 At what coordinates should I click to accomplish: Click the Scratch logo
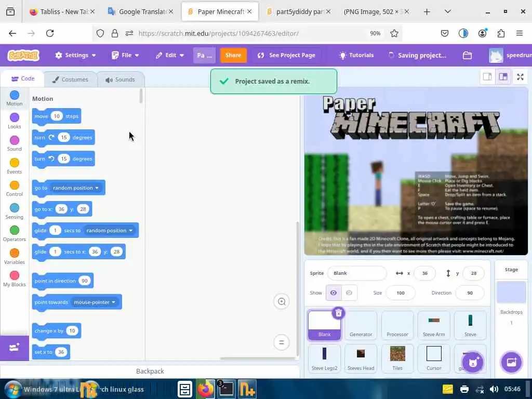[x=23, y=55]
